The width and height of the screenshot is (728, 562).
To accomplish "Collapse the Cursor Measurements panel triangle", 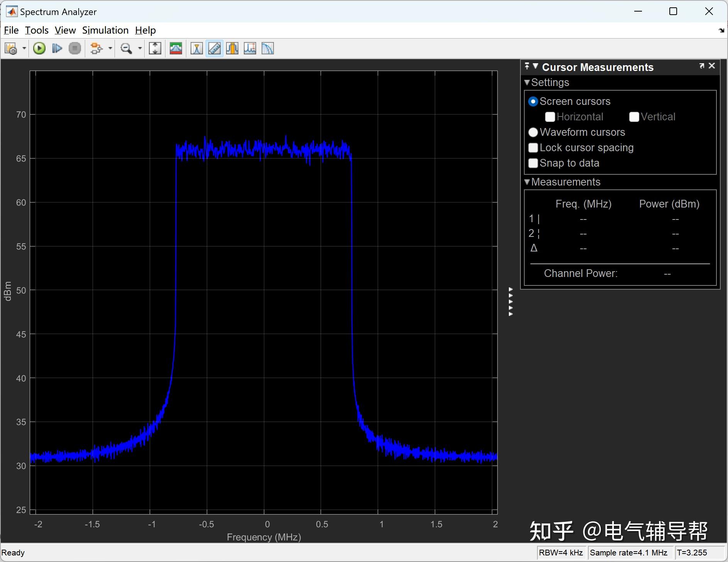I will [x=535, y=66].
